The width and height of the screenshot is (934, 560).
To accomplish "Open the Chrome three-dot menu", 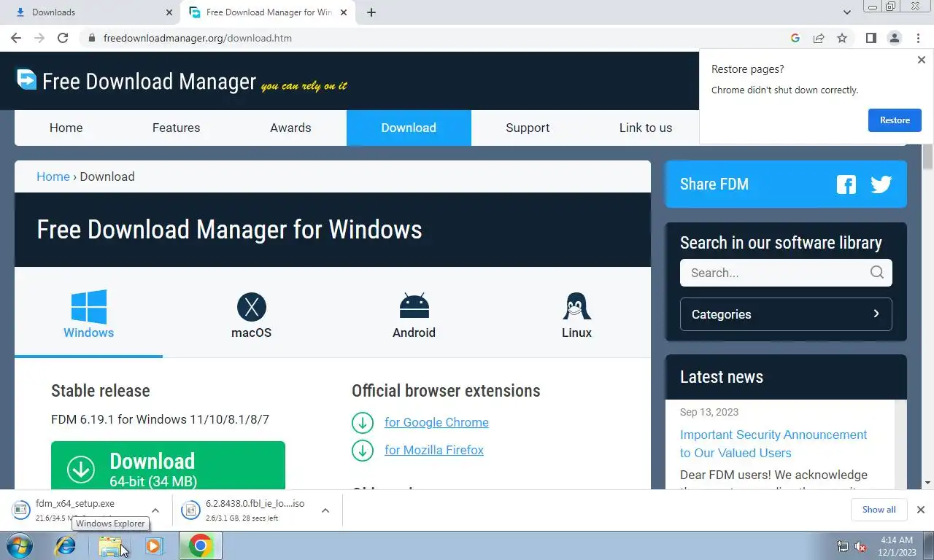I will (x=918, y=38).
